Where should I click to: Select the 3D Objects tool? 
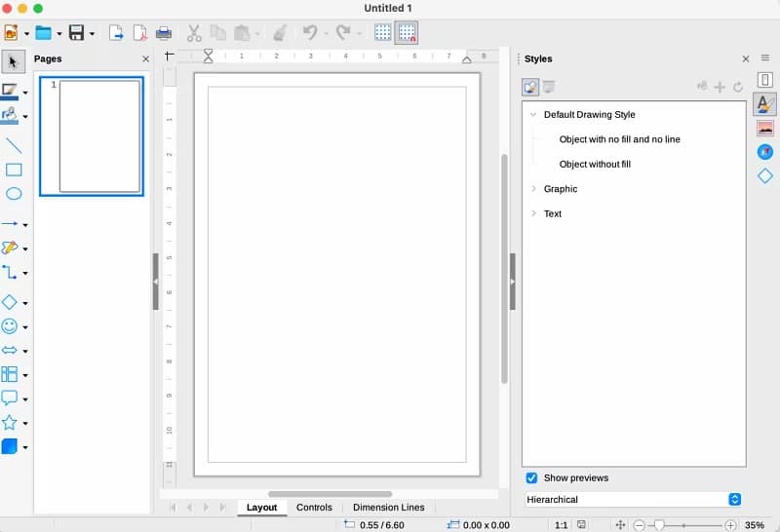pos(10,446)
